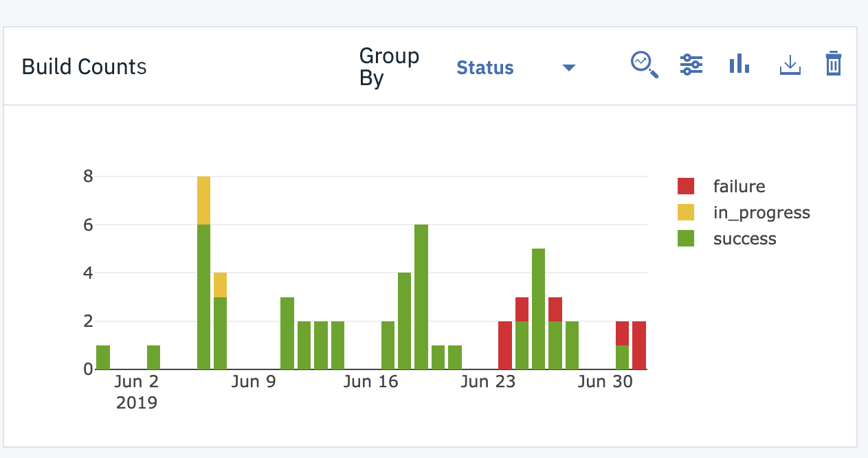Viewport: 868px width, 458px height.
Task: Change visualization via the bar chart icon
Action: [x=739, y=63]
